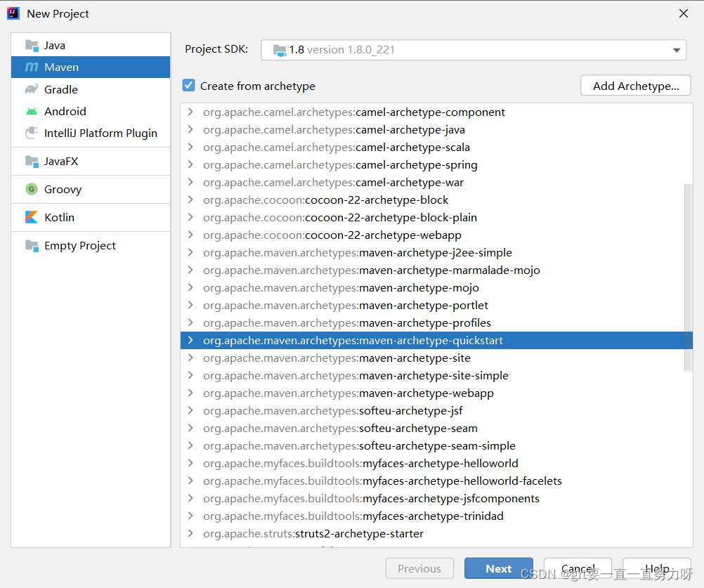This screenshot has height=588, width=704.
Task: Select Maven project type label
Action: (62, 67)
